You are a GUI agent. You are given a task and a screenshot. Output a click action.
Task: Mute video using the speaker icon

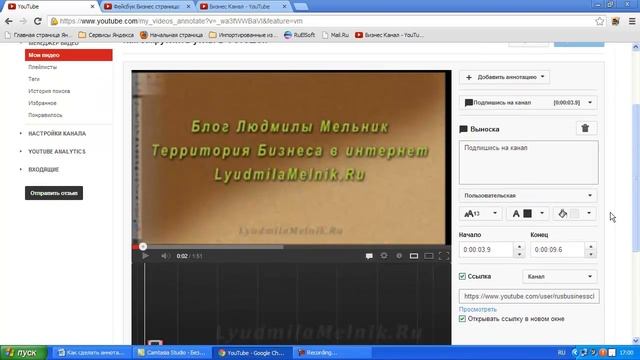(165, 256)
